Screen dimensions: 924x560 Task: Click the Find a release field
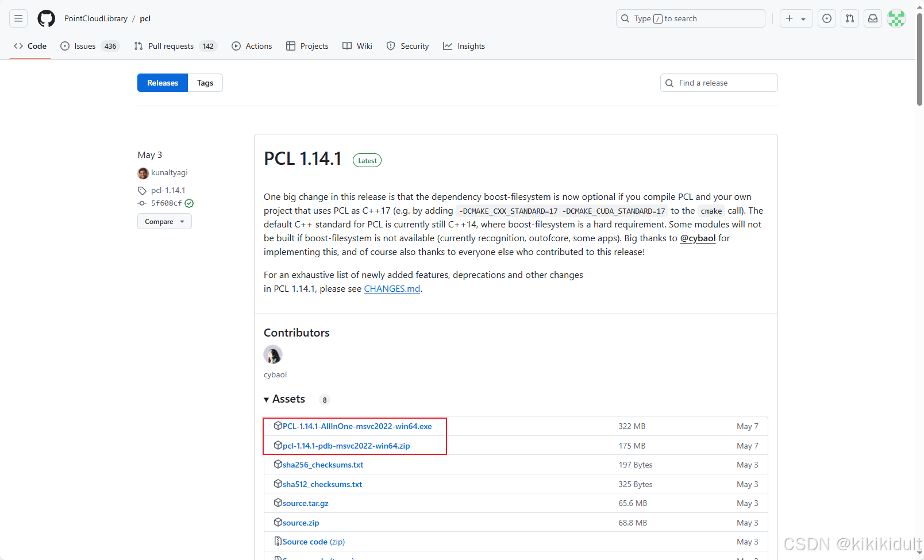719,83
